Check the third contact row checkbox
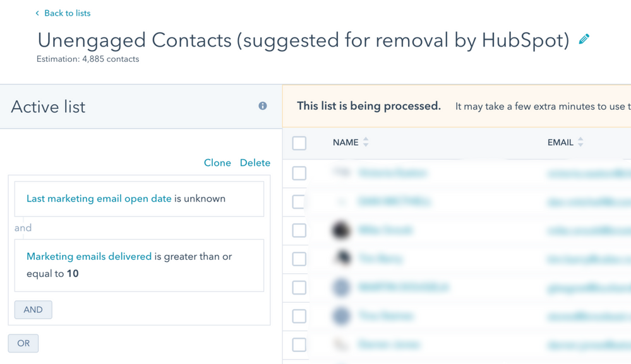Image resolution: width=631 pixels, height=364 pixels. coord(299,231)
